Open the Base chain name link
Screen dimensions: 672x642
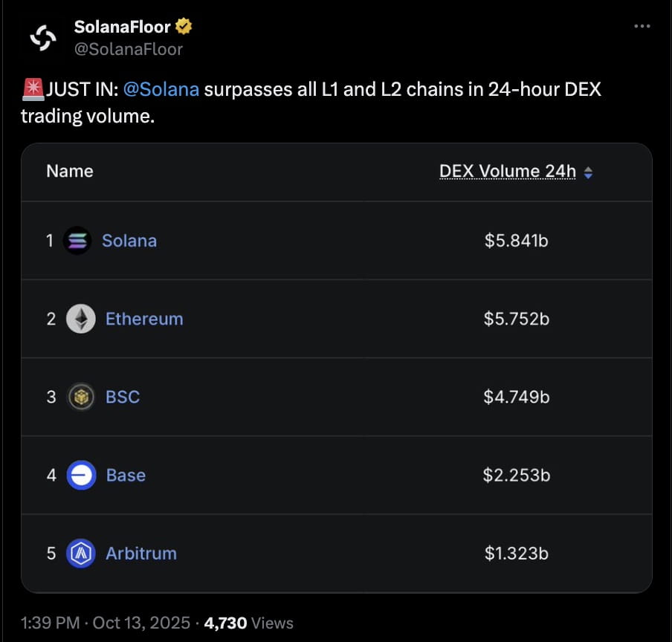(126, 475)
